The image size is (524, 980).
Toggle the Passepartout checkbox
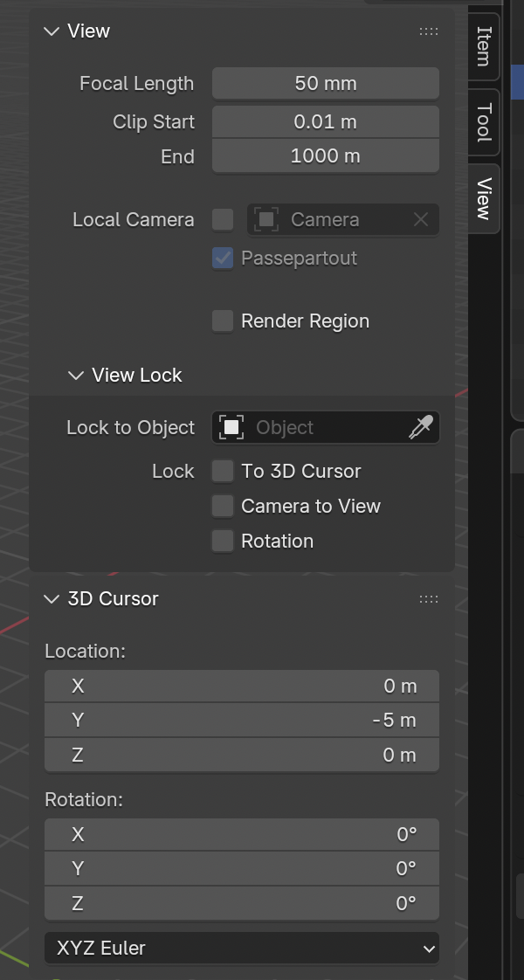(x=224, y=259)
